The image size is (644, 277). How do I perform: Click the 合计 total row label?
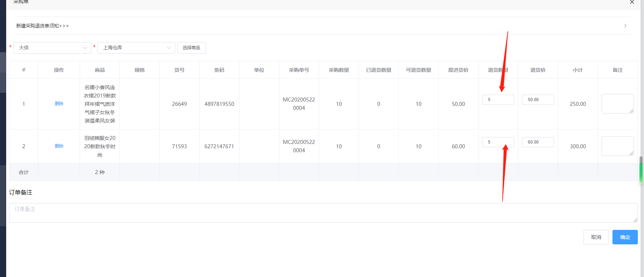coord(24,172)
